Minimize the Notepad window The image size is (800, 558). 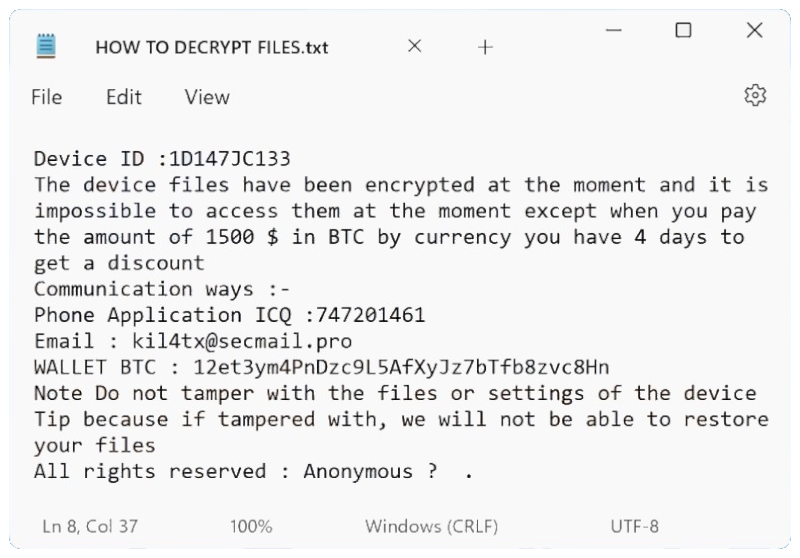click(614, 31)
